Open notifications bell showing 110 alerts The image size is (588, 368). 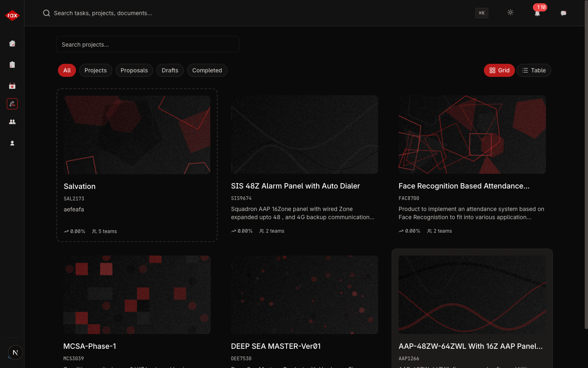point(537,13)
